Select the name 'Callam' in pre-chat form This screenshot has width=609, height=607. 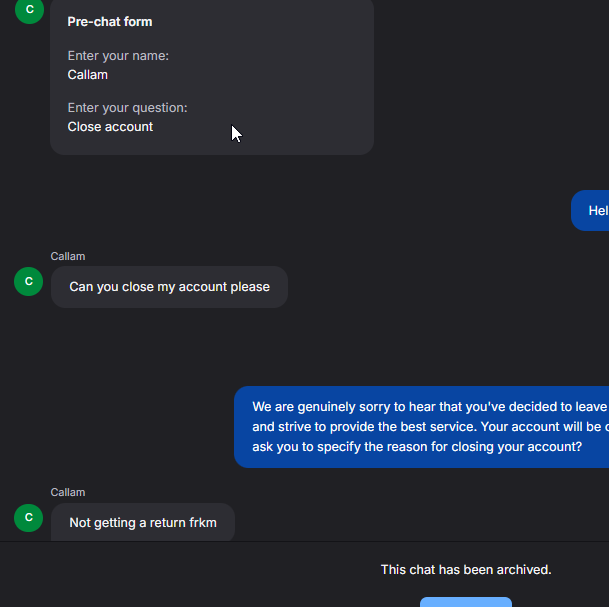(88, 75)
